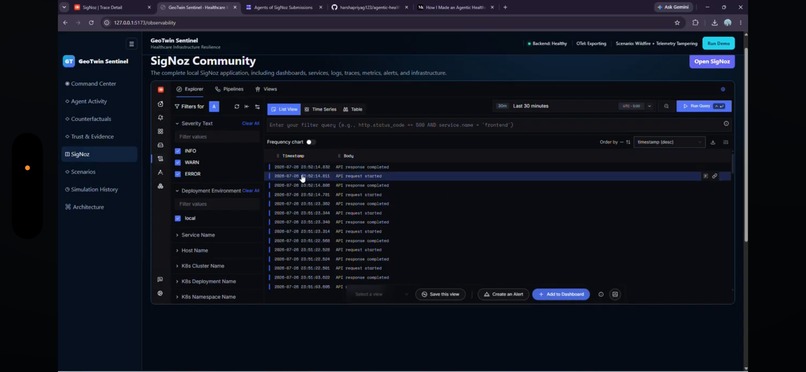Bookmark this page with the star icon
This screenshot has width=806, height=372.
click(677, 23)
